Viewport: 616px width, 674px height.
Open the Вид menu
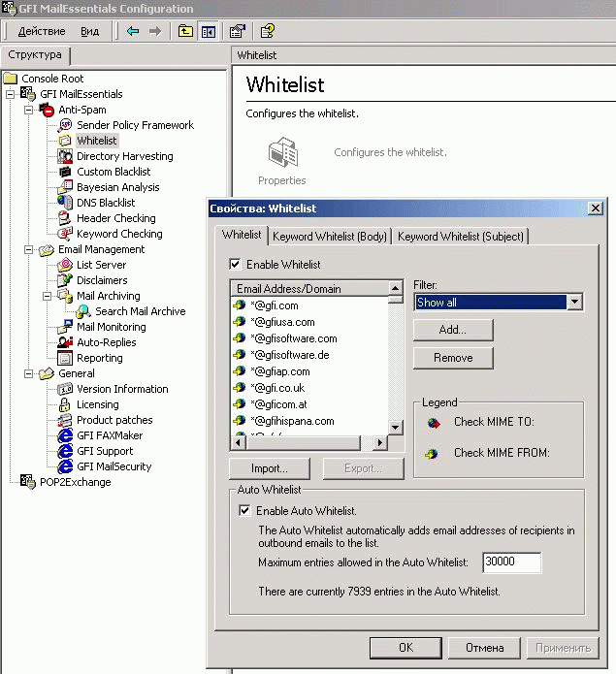[x=90, y=31]
